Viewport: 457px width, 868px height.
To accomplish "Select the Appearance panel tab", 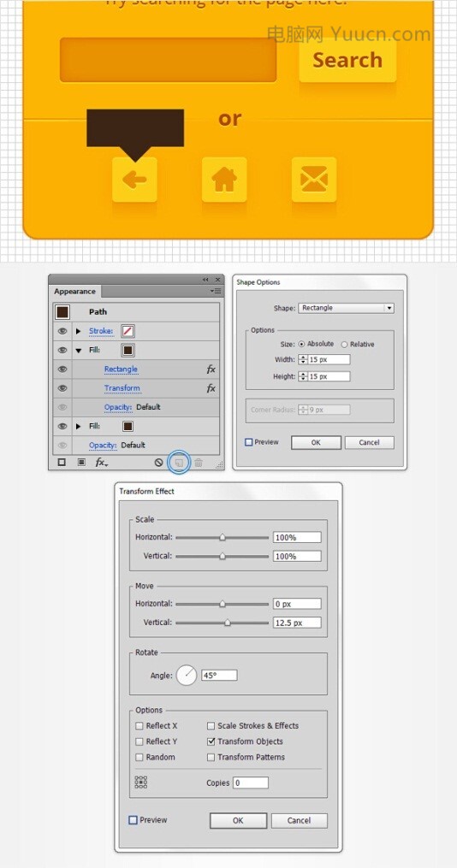I will [x=74, y=292].
